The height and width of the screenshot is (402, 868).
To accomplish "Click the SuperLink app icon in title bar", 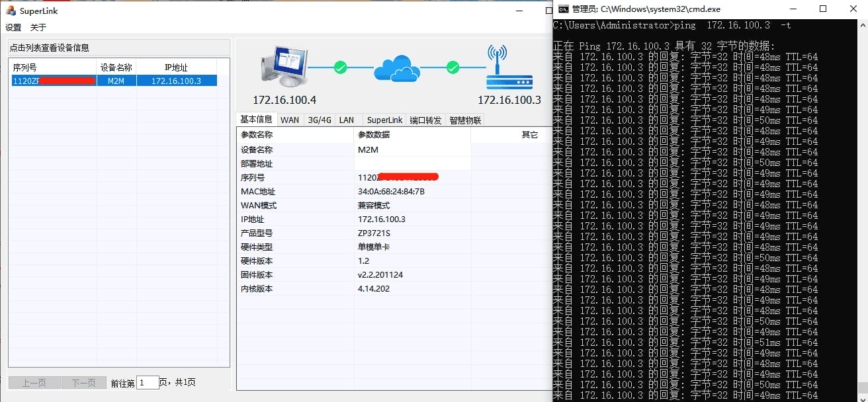I will pyautogui.click(x=11, y=11).
